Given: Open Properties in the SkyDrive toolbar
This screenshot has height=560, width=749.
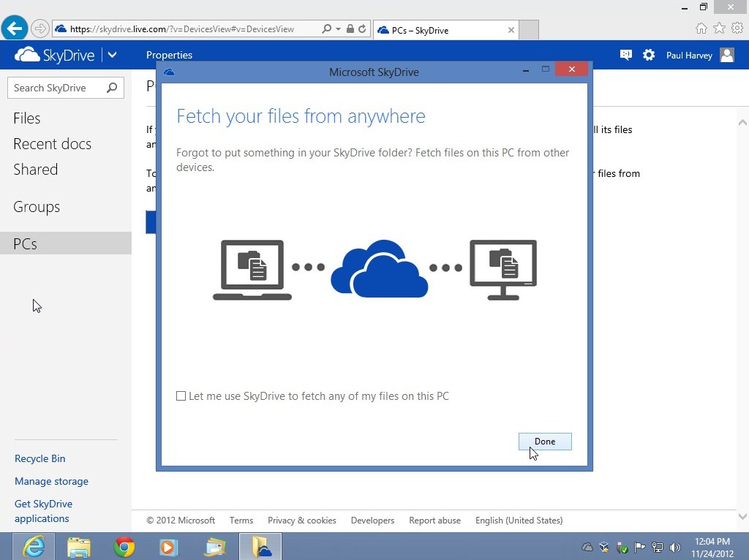Looking at the screenshot, I should [169, 55].
